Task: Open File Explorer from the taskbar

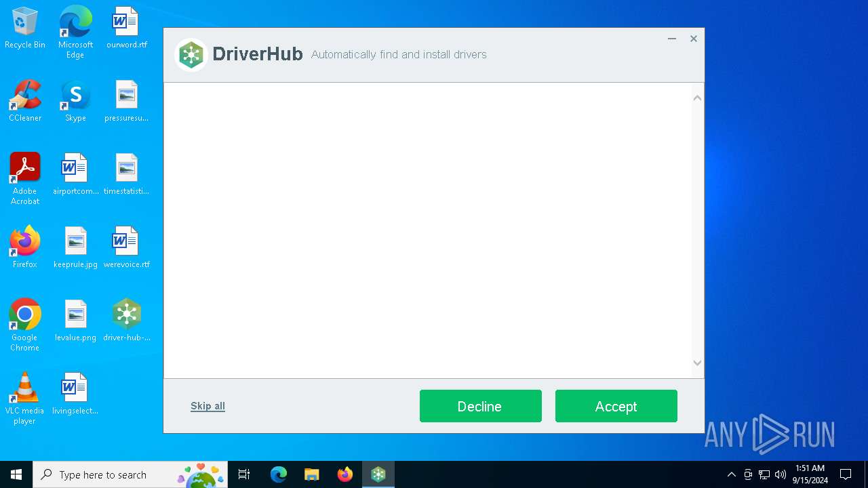Action: (312, 474)
